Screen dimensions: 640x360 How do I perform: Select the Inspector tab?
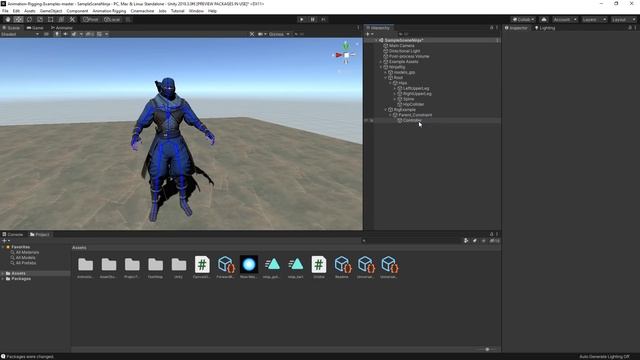tap(516, 28)
